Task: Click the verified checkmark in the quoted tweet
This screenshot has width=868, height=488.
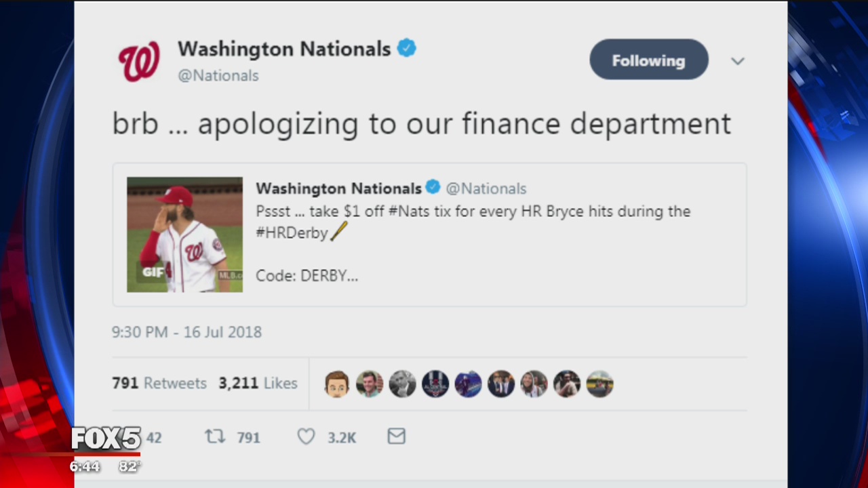Action: tap(433, 188)
